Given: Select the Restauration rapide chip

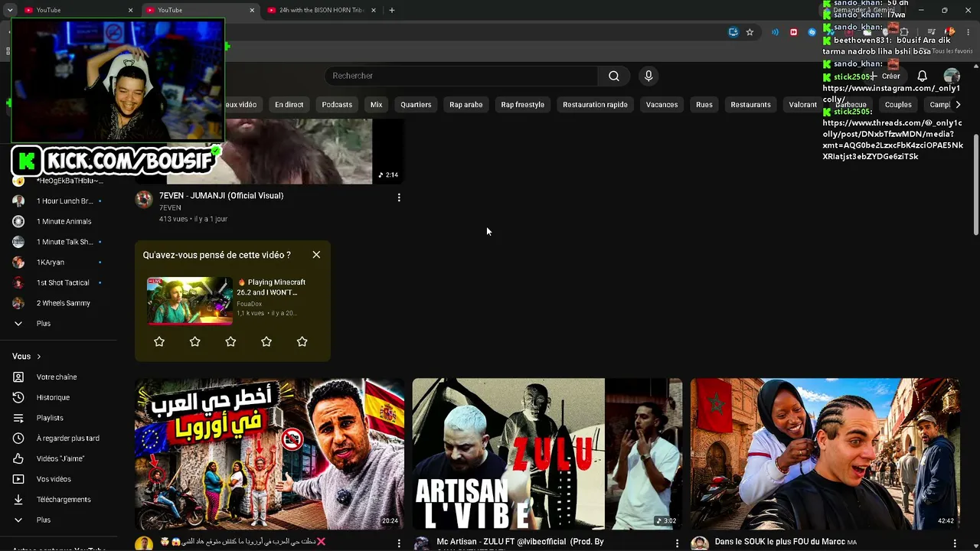Looking at the screenshot, I should 595,105.
